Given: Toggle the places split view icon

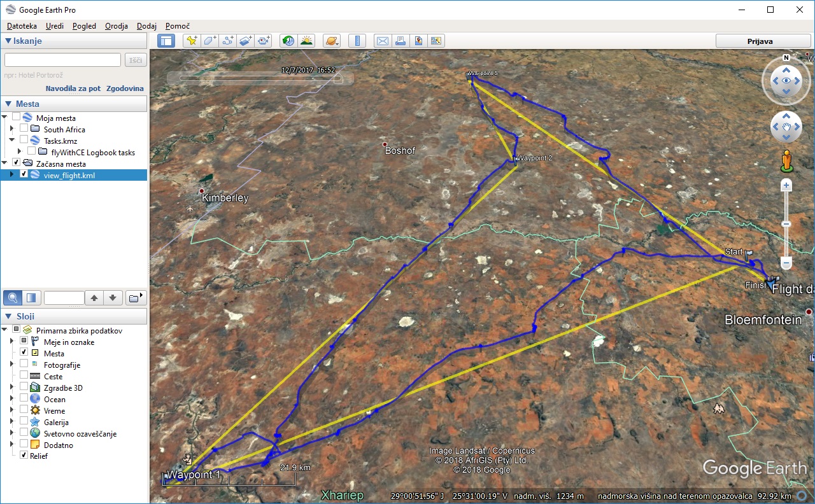Looking at the screenshot, I should 31,297.
